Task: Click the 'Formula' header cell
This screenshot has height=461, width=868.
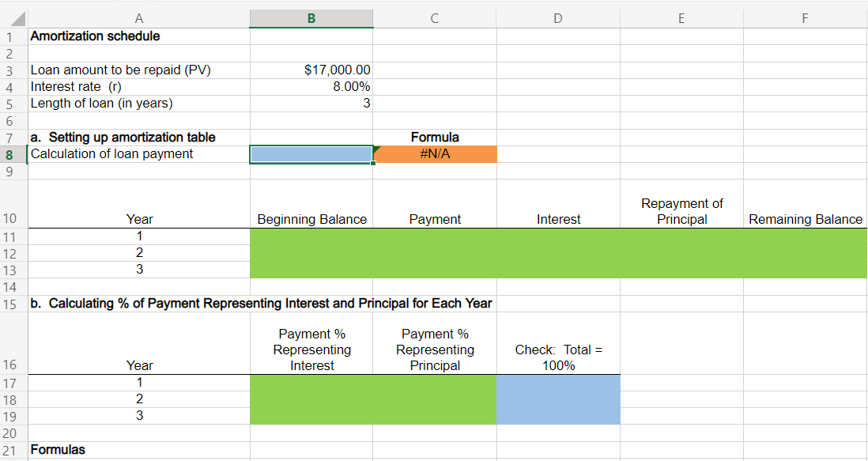Action: click(435, 138)
